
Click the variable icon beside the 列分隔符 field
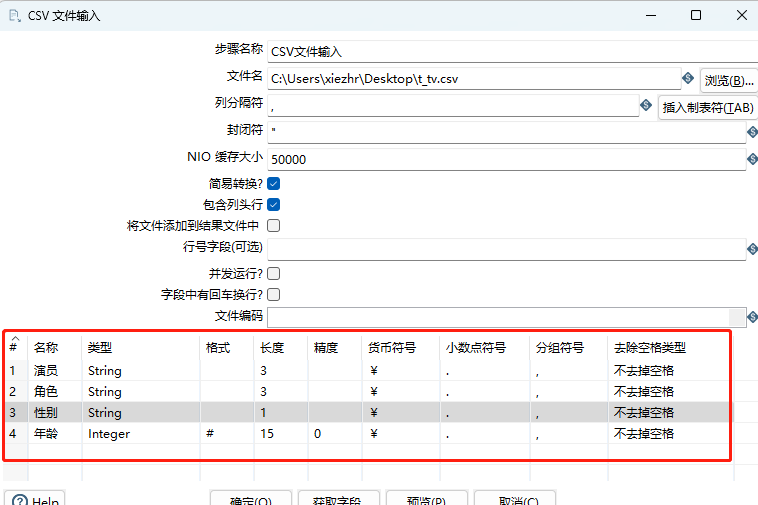pyautogui.click(x=646, y=105)
